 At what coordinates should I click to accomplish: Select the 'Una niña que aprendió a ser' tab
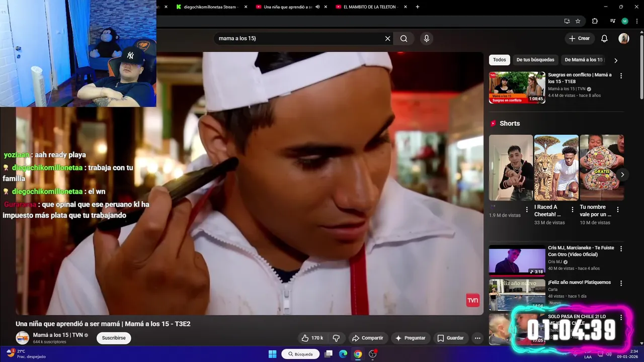287,7
